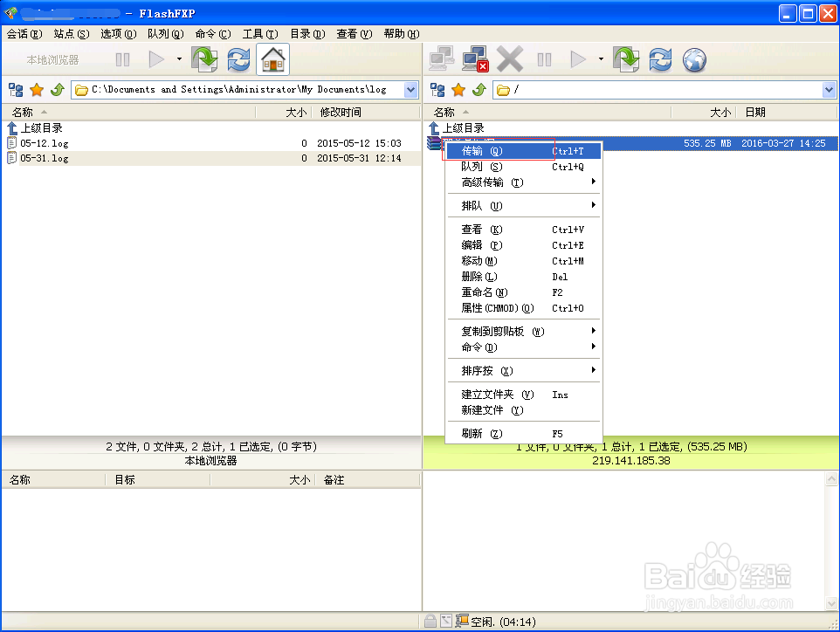Choose 重命名 in context menu
The width and height of the screenshot is (840, 632).
tap(523, 292)
